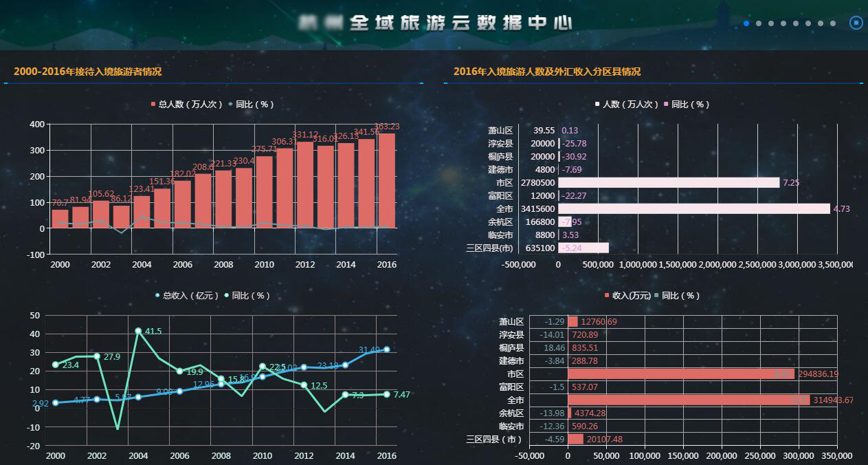
Task: Click the 2002 bar labeled 105.62
Action: [x=100, y=214]
